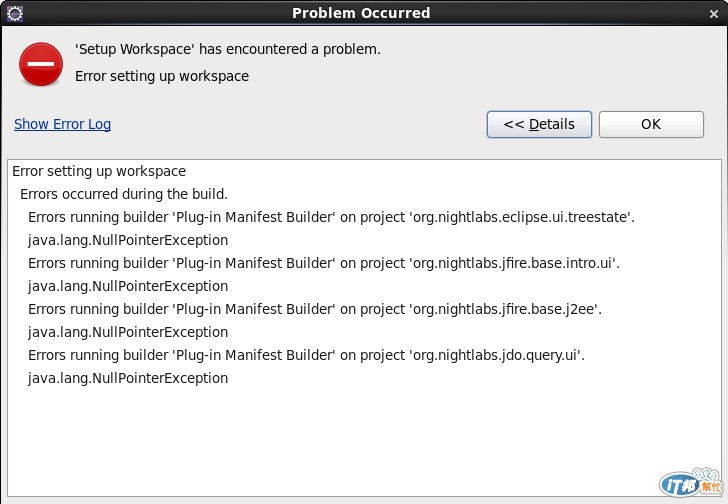The image size is (728, 504).
Task: Select the second java.lang.NullPointerException entry
Action: click(x=128, y=286)
